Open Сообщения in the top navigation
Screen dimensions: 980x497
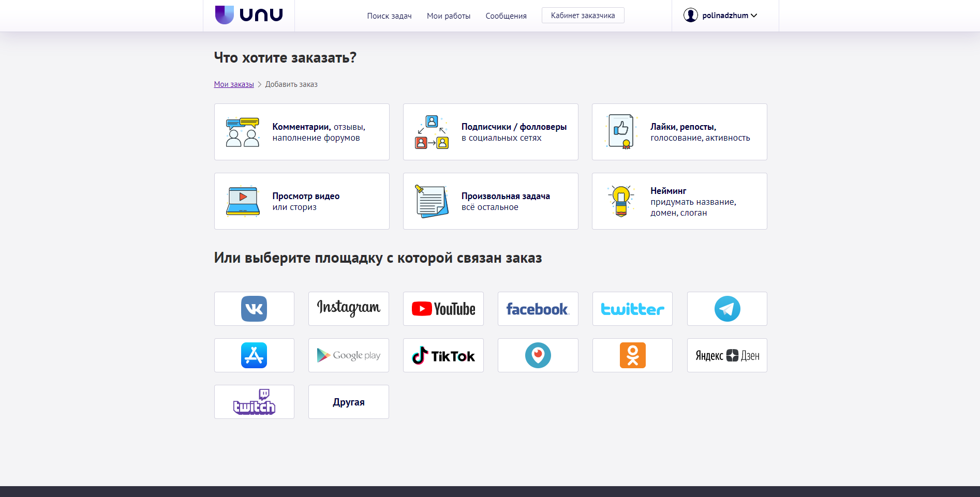tap(506, 16)
